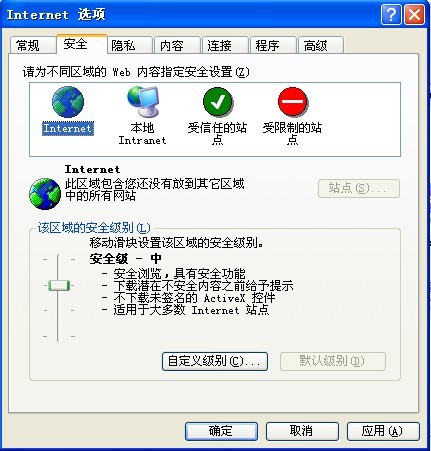
Task: Switch to the 程序 tab
Action: tap(273, 45)
